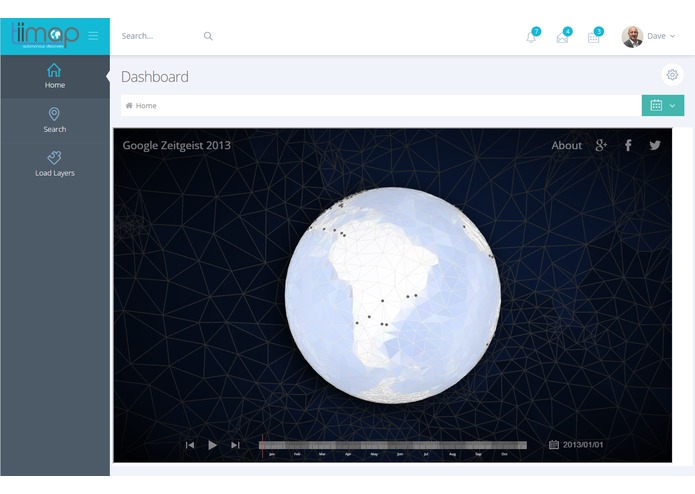Click the red timeline position marker
The image size is (695, 494).
click(x=262, y=446)
